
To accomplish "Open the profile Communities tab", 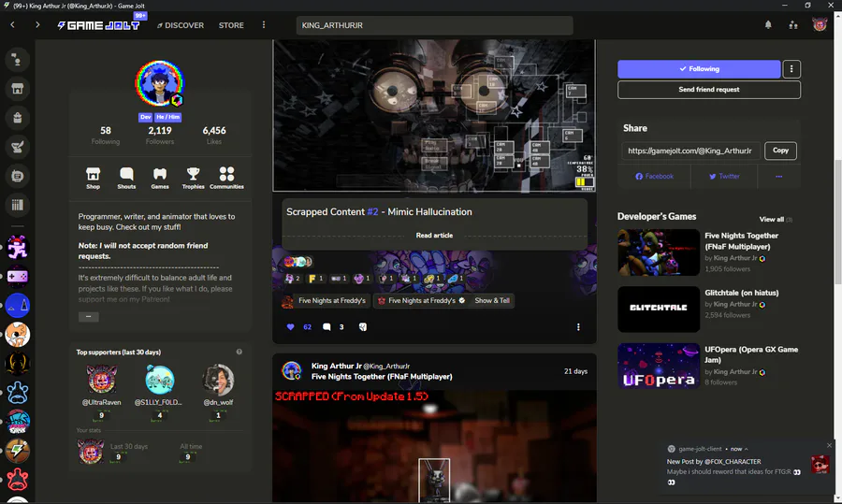I will tap(226, 178).
